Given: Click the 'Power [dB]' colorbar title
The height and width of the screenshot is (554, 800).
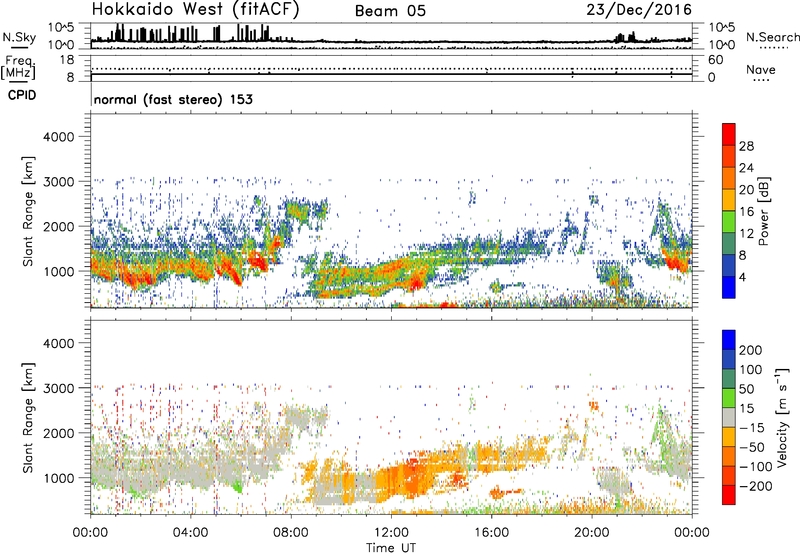Looking at the screenshot, I should pyautogui.click(x=764, y=211).
